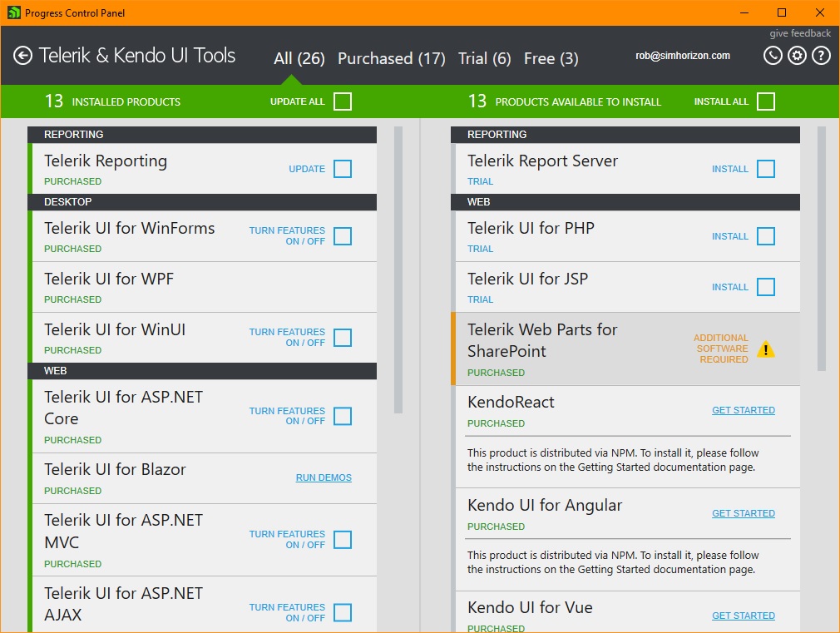The height and width of the screenshot is (633, 840).
Task: Click Get Started for Kendo UI for Angular
Action: tap(743, 513)
